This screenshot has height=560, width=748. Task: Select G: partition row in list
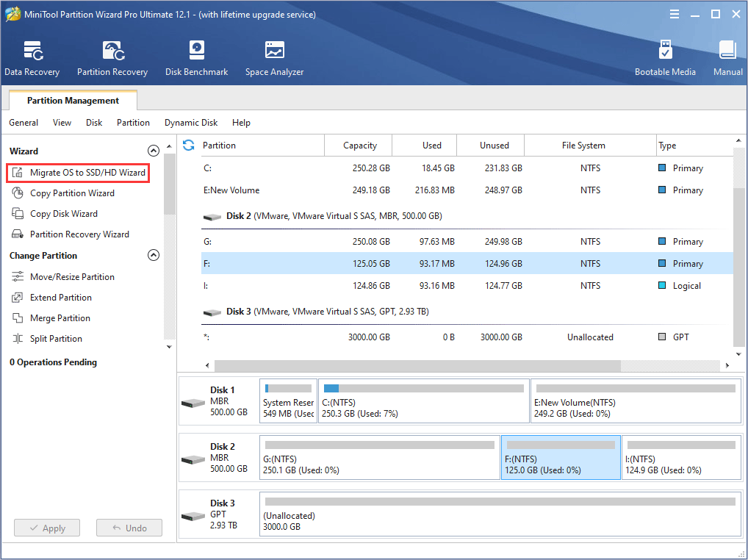(x=467, y=241)
